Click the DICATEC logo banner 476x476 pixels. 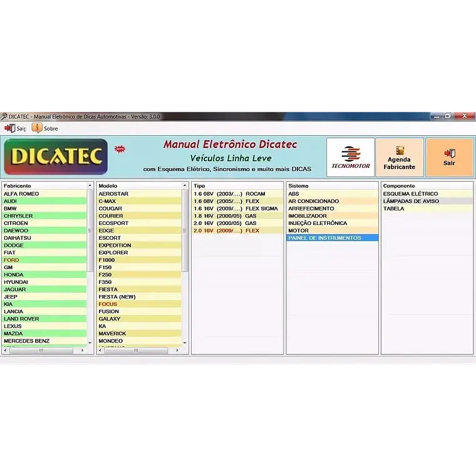(56, 157)
